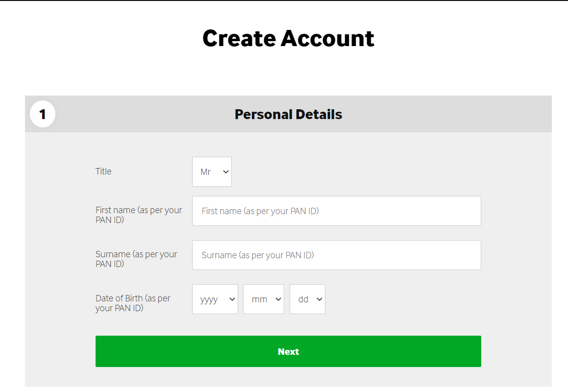Click the First name field label
The image size is (568, 392).
(x=139, y=215)
